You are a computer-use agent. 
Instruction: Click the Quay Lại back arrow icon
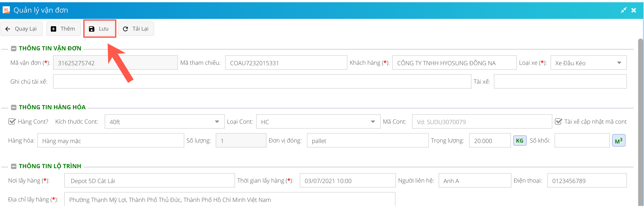pos(8,29)
